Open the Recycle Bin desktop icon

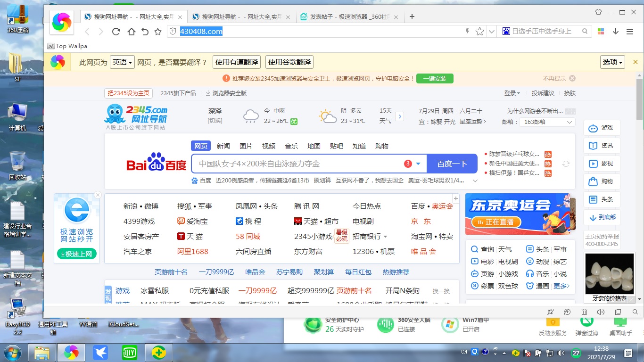click(x=17, y=165)
